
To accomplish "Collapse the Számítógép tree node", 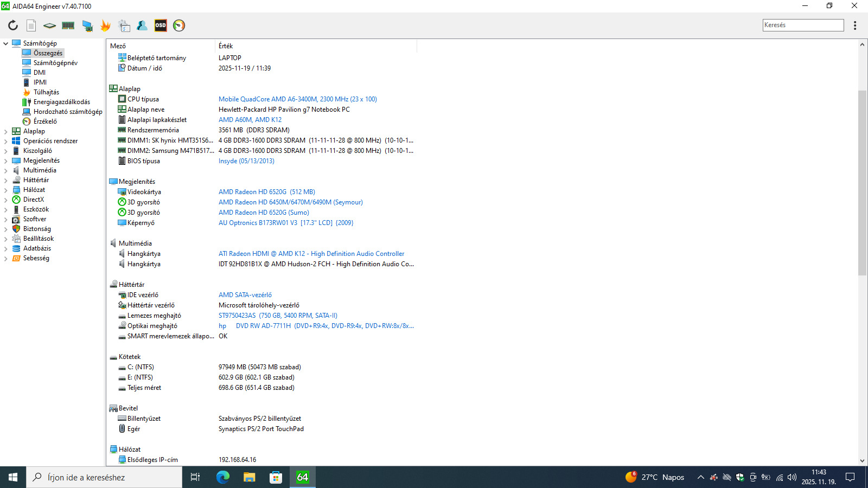I will 6,43.
